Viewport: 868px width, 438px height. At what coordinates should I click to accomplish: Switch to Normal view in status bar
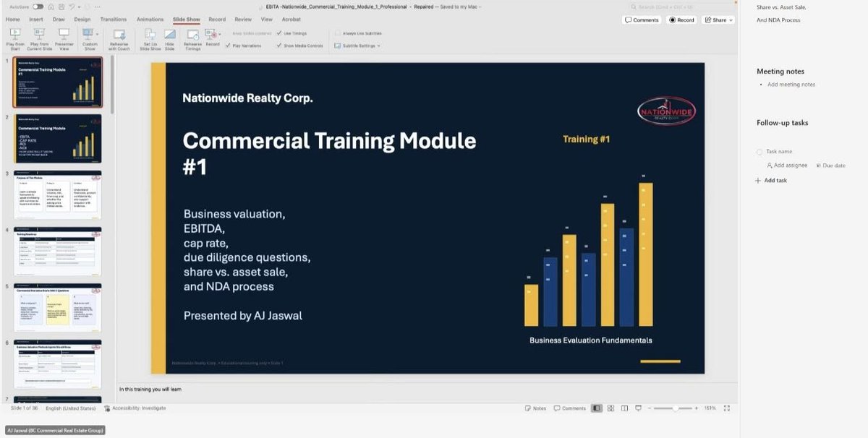[596, 408]
